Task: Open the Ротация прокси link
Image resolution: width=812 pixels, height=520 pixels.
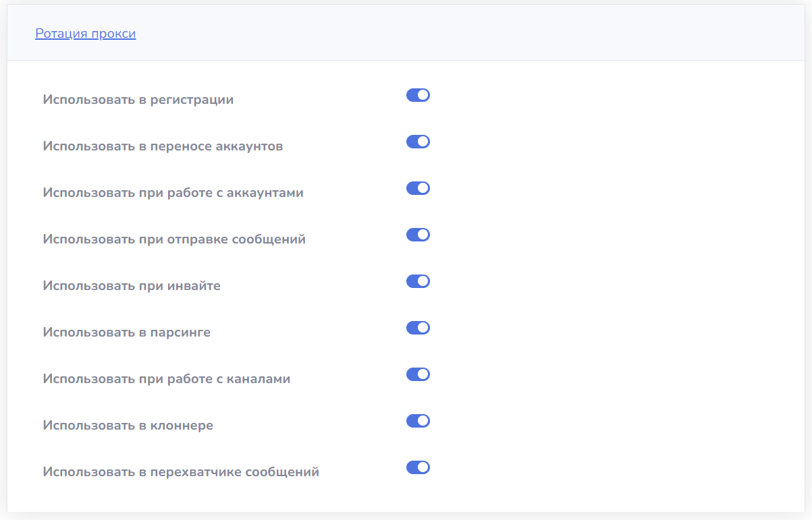Action: tap(85, 34)
